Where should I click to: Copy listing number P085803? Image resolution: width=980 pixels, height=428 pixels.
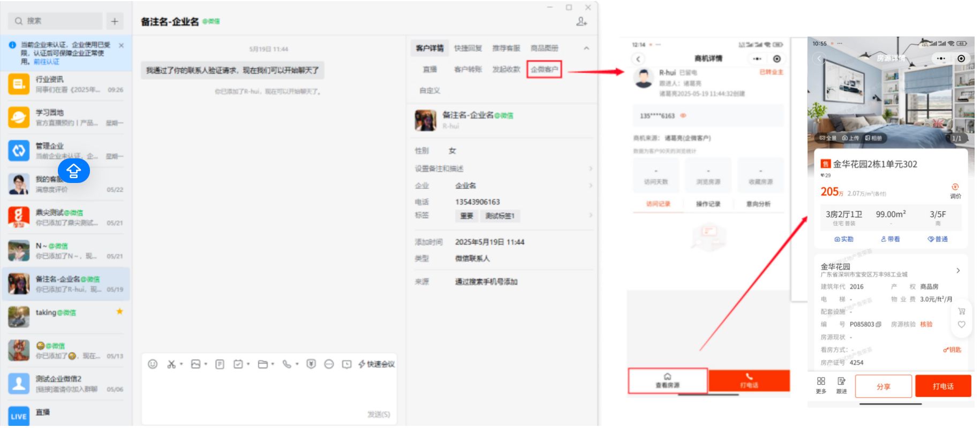[x=878, y=324]
